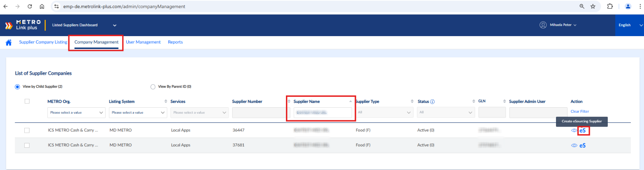Click the Clear Filter link

[x=579, y=112]
